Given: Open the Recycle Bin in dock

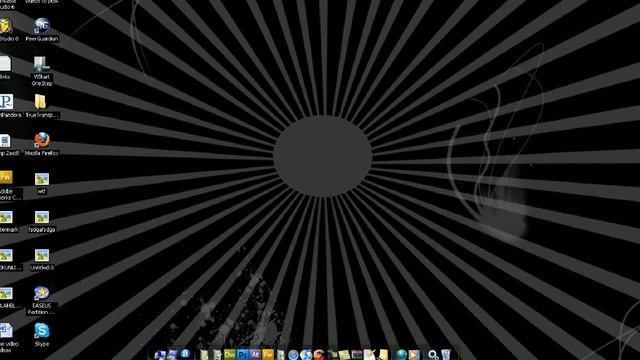Looking at the screenshot, I should pos(446,354).
